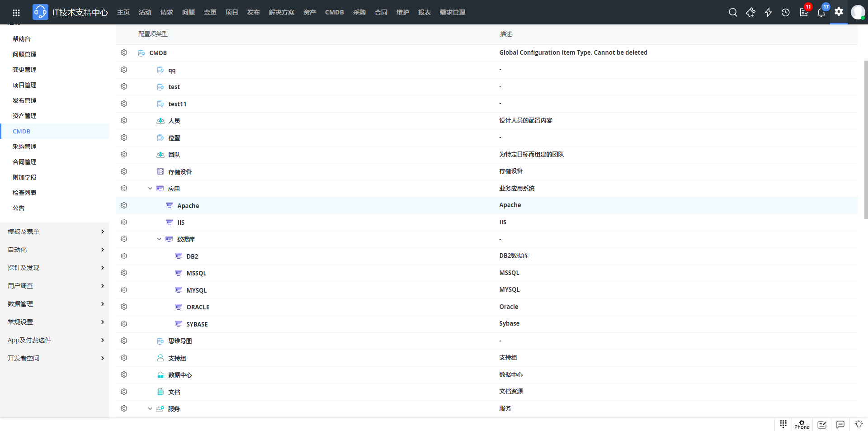Open the bottom-bar dotted grid icon
Screen dimensions: 868x431
click(783, 424)
